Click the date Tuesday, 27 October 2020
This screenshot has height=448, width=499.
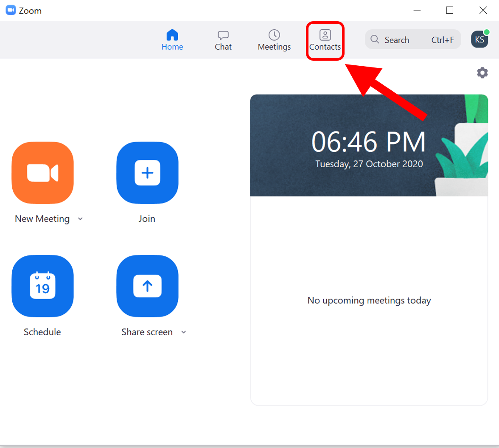coord(369,164)
